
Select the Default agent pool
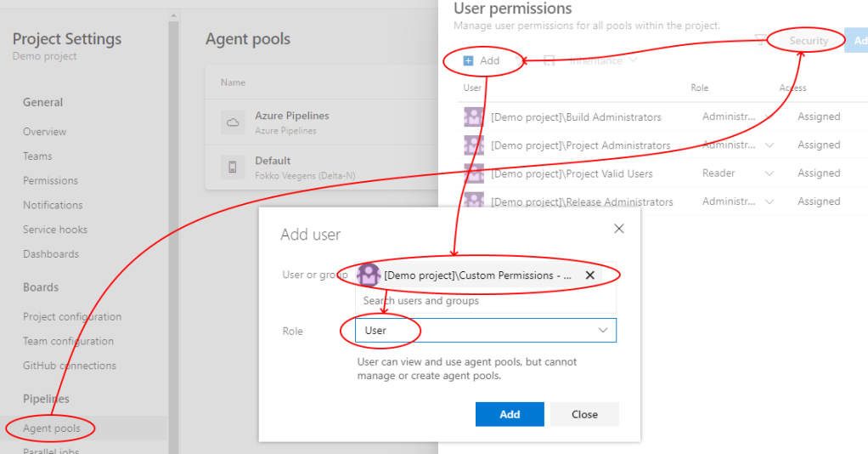click(x=321, y=167)
